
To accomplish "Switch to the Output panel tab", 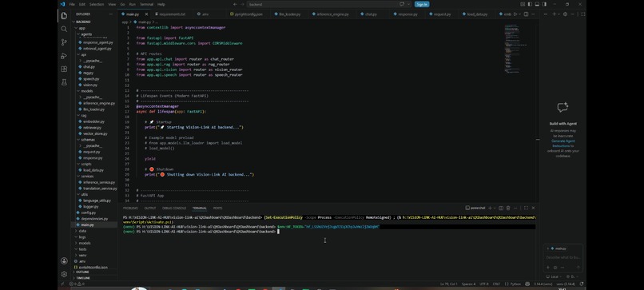I will click(150, 209).
